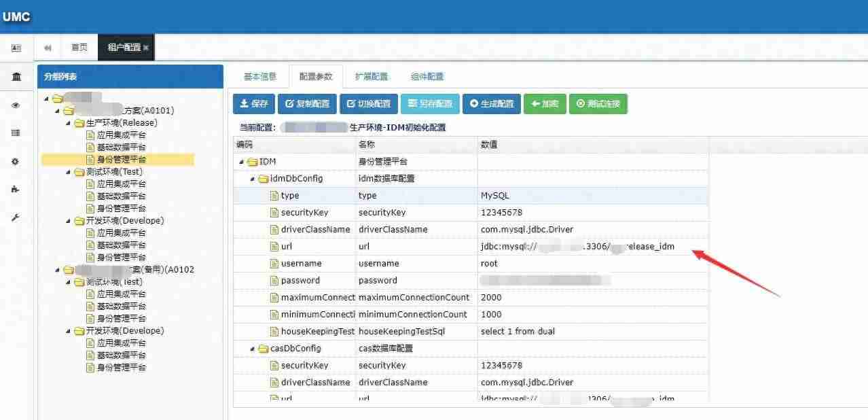Viewport: 868px width, 420px height.
Task: Click the ID card icon in left sidebar
Action: [16, 48]
